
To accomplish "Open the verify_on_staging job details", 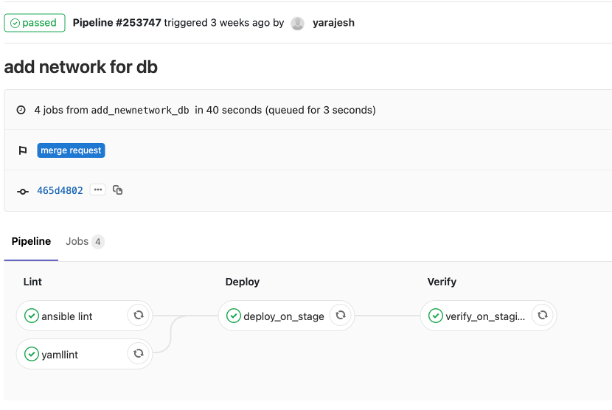I will [x=485, y=316].
